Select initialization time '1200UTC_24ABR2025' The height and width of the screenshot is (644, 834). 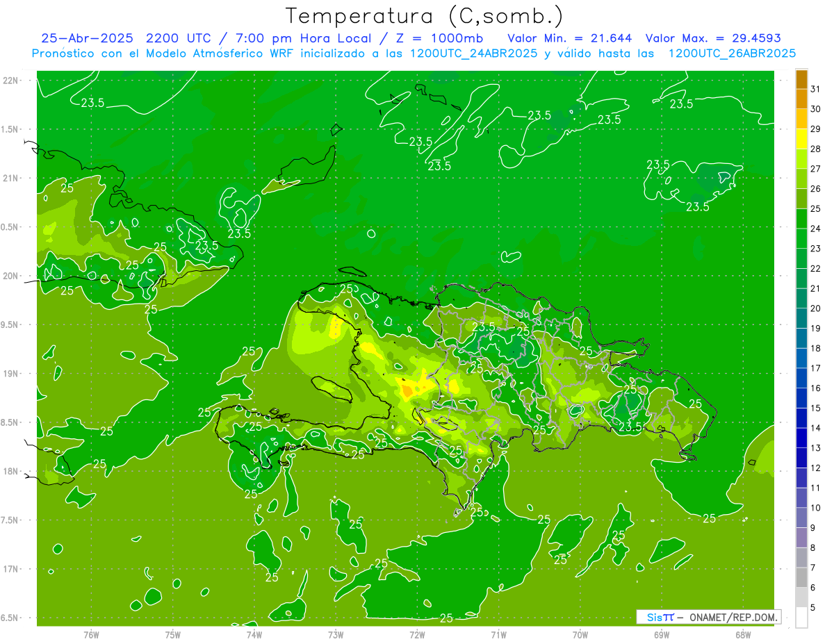click(474, 53)
